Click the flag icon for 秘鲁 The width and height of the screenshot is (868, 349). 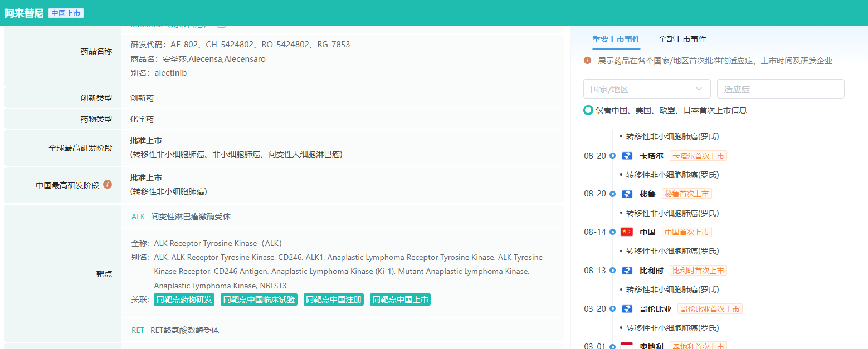[x=627, y=194]
